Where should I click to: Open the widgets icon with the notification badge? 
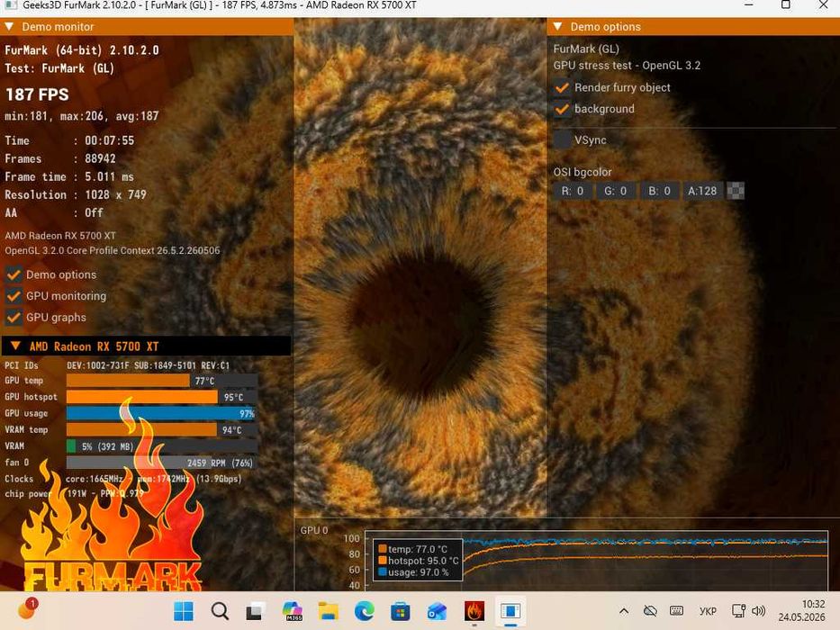(x=27, y=609)
